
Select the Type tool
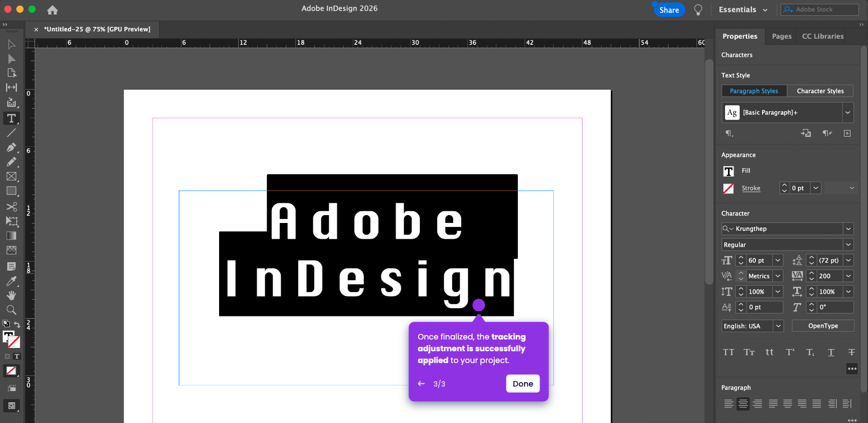(x=11, y=118)
